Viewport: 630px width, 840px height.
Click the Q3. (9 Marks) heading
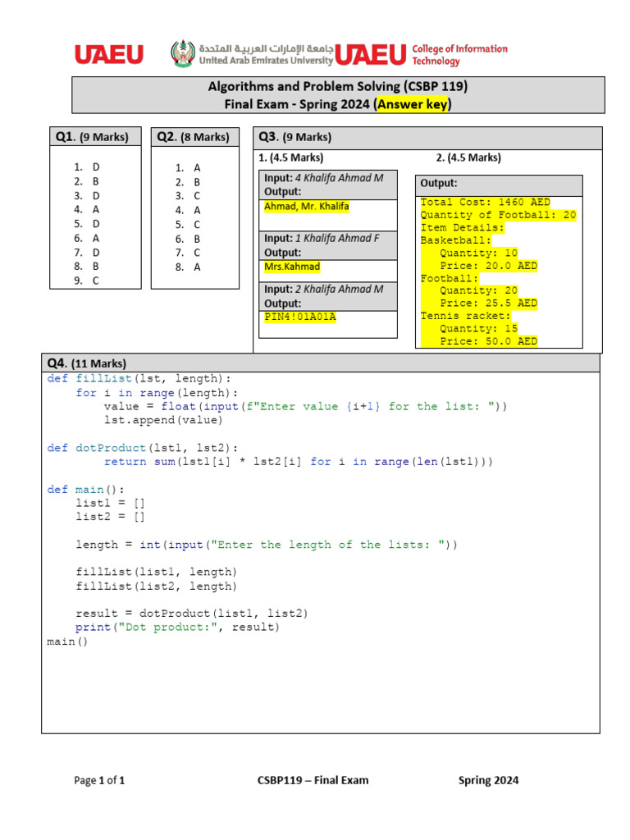click(x=295, y=137)
